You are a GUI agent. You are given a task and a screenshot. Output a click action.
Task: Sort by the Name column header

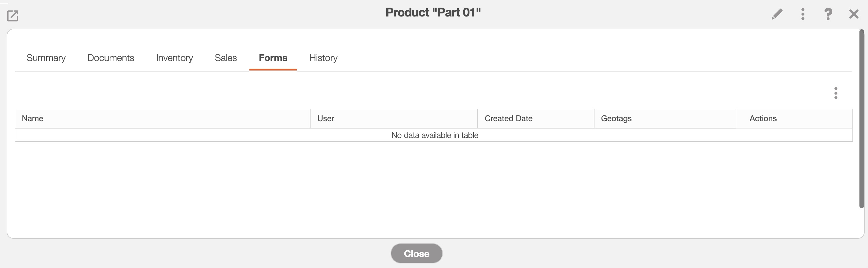point(33,118)
